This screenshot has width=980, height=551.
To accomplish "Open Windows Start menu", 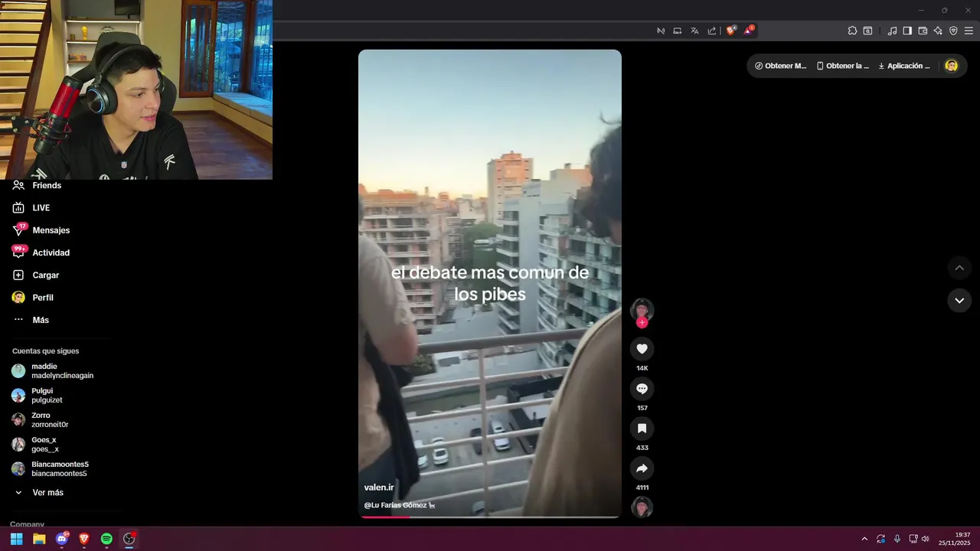I will pos(16,539).
